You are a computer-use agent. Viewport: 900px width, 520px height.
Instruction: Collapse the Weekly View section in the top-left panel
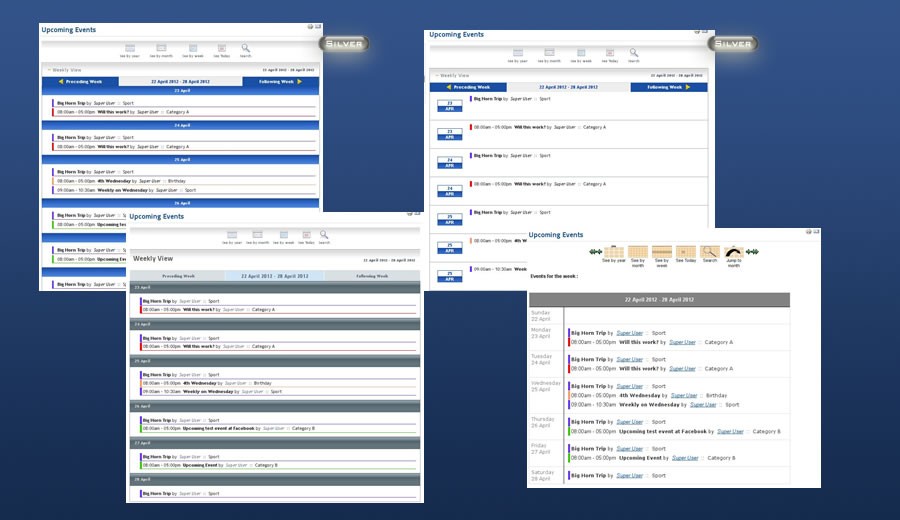(x=47, y=70)
